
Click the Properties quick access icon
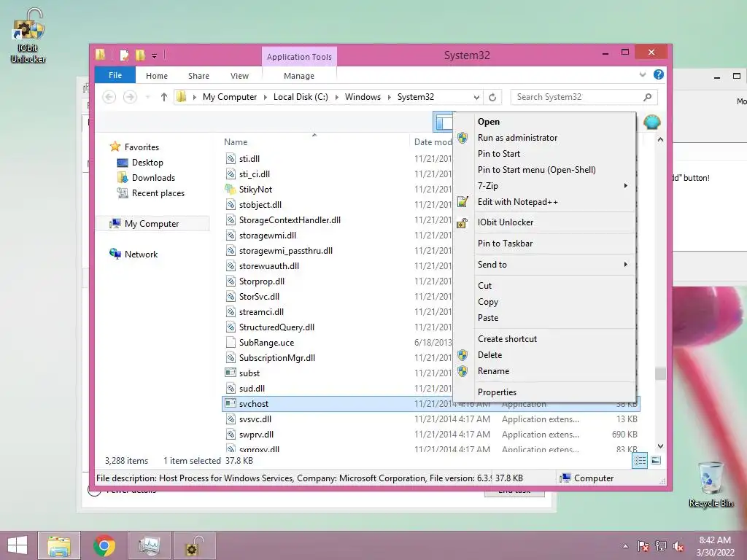tap(124, 55)
